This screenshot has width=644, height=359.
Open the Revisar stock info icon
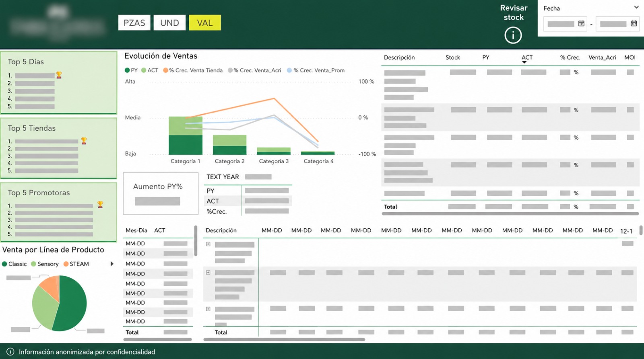(x=513, y=35)
